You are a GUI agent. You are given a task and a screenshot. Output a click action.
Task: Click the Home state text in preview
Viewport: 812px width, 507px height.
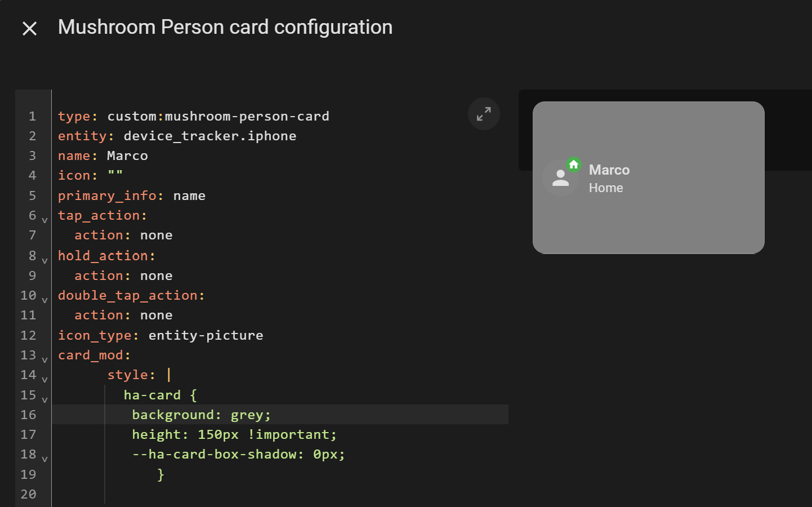click(x=606, y=188)
